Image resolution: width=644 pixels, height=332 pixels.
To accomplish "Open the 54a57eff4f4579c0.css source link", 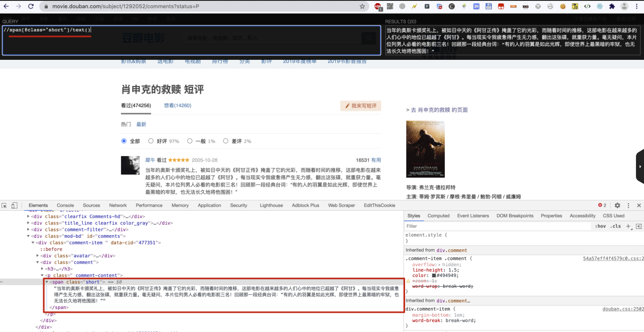I will [x=613, y=259].
